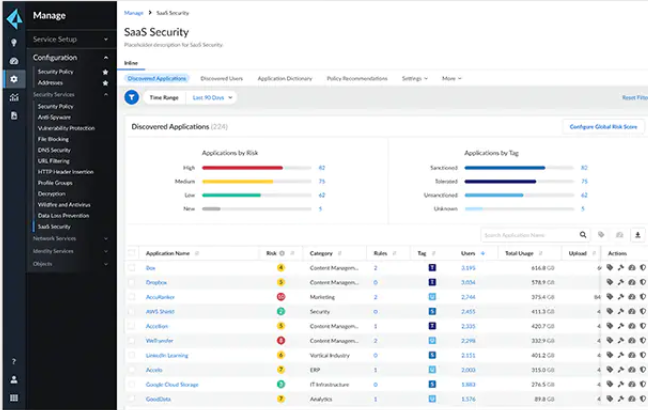Click the Search Application Name field

click(530, 235)
